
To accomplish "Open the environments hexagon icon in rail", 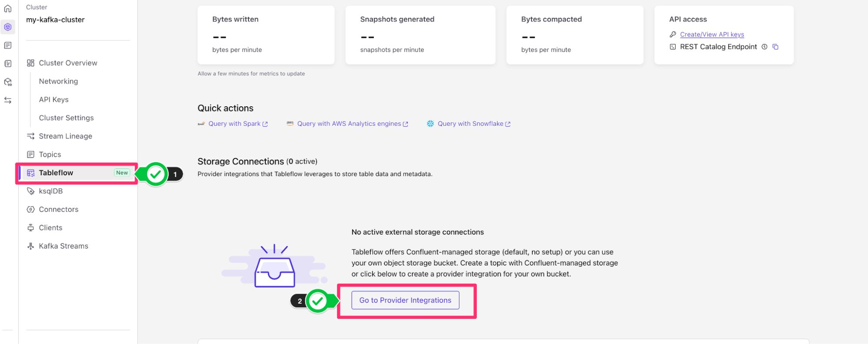I will click(x=8, y=27).
